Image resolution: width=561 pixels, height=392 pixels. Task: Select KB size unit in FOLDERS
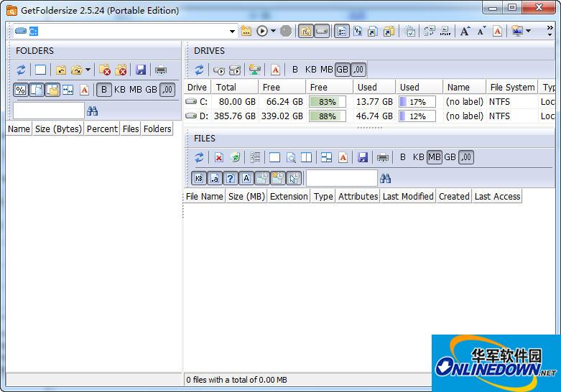coord(120,90)
